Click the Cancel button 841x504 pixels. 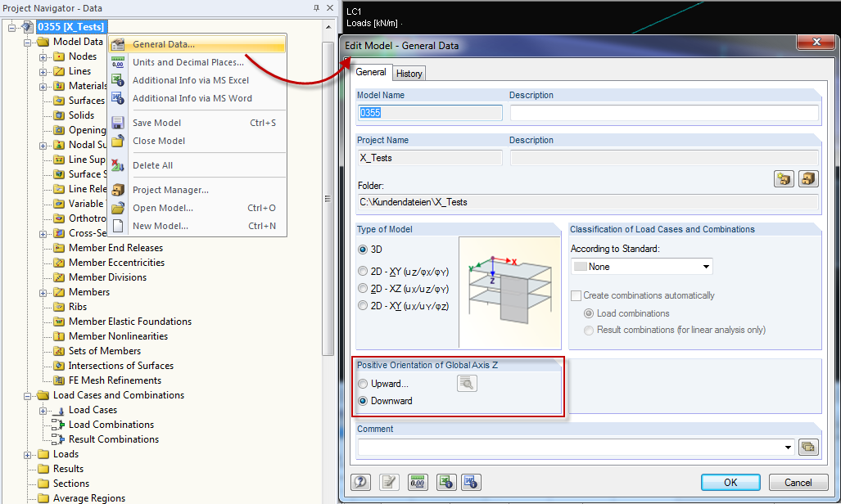pos(798,482)
